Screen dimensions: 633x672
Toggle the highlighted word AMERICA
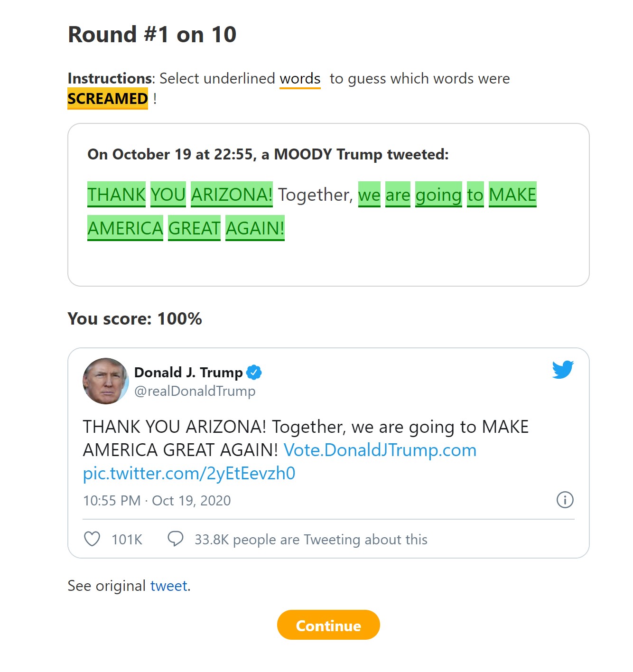coord(125,228)
